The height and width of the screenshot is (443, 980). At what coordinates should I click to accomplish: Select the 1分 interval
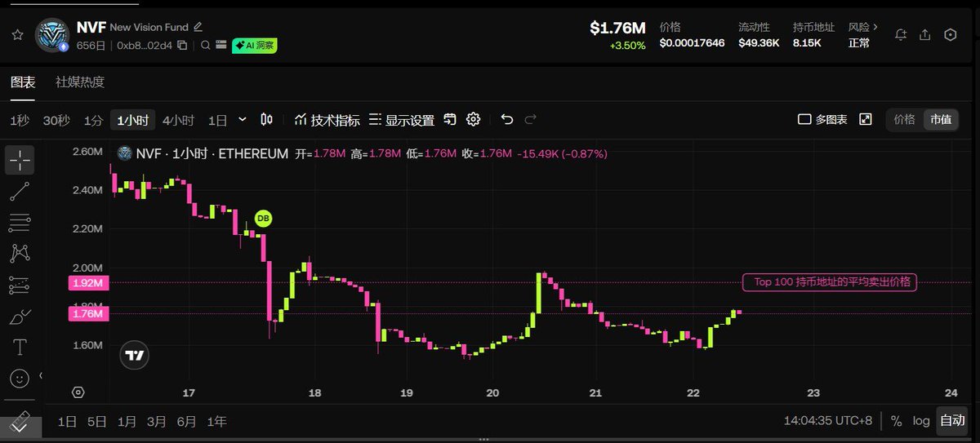(x=93, y=120)
